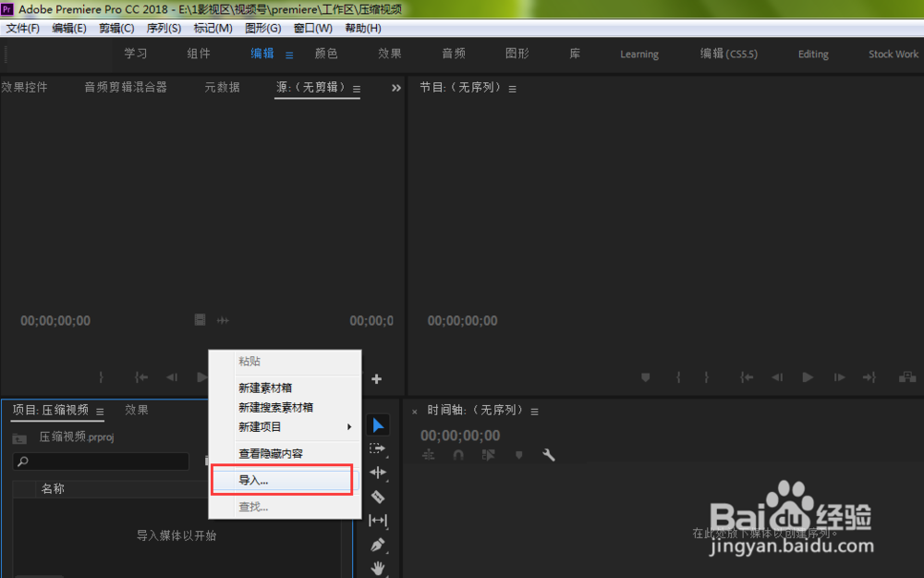The image size is (924, 578).
Task: Close the timeline panel tab
Action: 414,412
